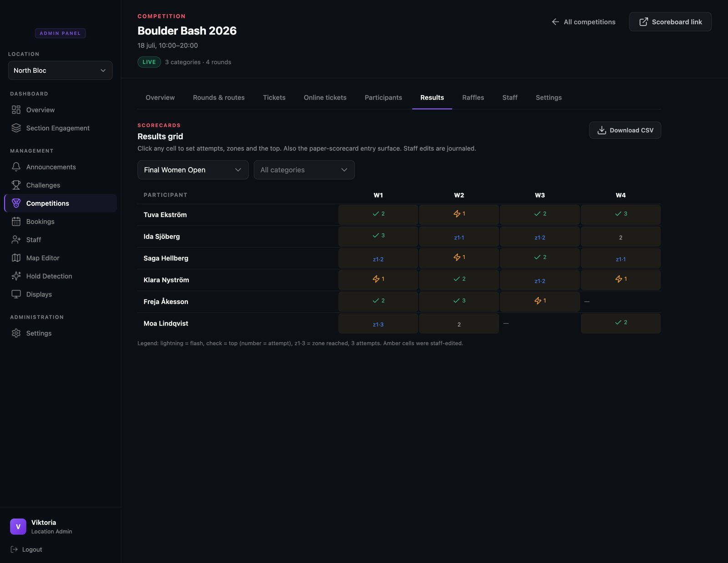Edit Ida Sjöberg's W4 cell showing 2

click(621, 236)
